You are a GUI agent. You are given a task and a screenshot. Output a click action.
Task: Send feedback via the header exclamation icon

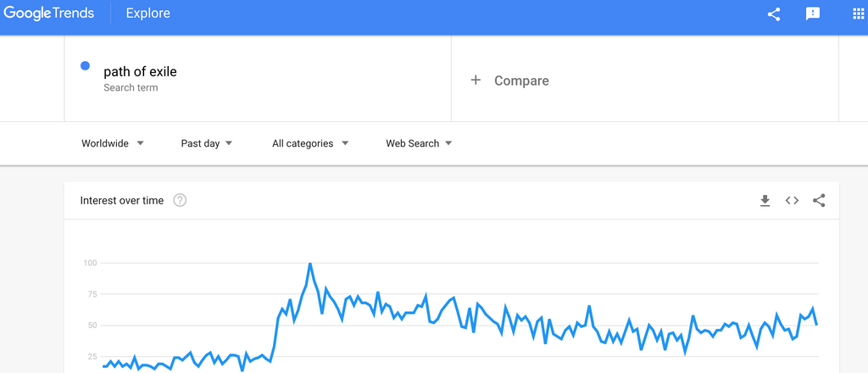812,14
